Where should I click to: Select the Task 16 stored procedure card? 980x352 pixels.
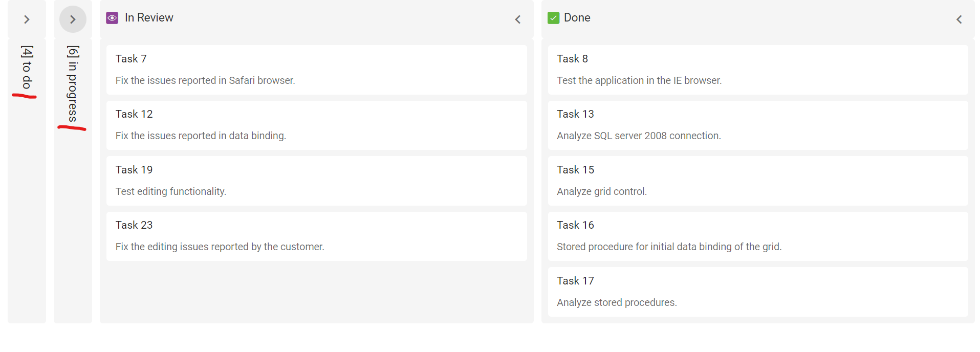point(758,236)
